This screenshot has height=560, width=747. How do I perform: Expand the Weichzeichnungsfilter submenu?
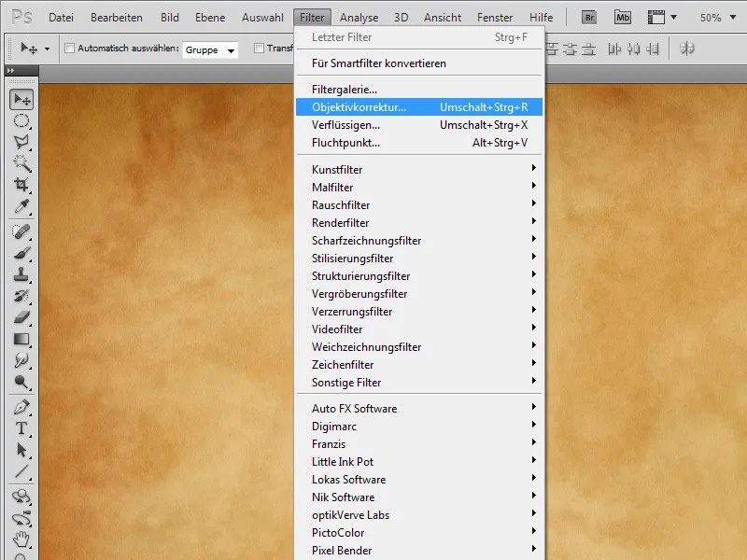click(x=418, y=346)
